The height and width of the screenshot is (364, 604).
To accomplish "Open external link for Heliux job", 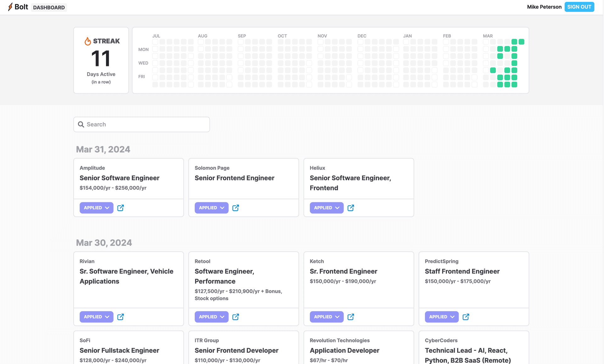I will pyautogui.click(x=351, y=208).
